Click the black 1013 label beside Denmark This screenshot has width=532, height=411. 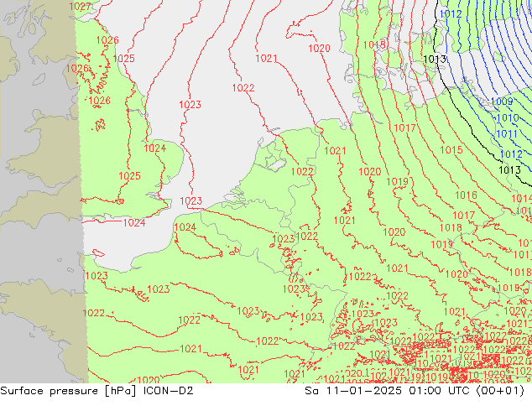[x=435, y=60]
